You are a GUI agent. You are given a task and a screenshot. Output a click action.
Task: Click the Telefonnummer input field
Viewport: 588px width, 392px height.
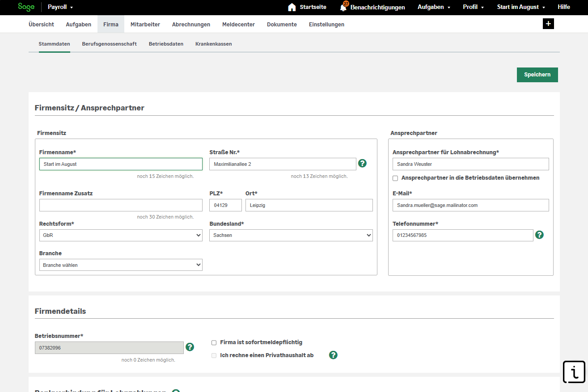pyautogui.click(x=463, y=235)
